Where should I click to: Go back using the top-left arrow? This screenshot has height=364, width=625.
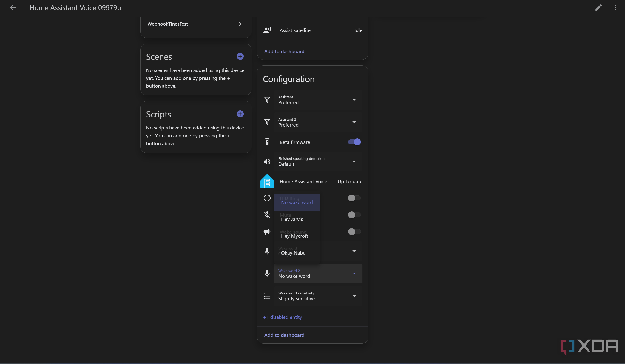(13, 8)
